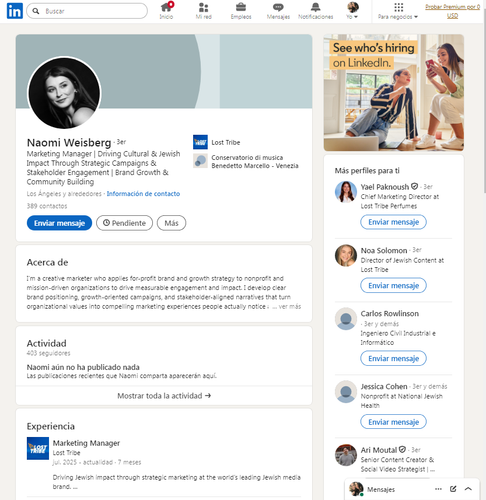This screenshot has width=486, height=500.
Task: Click compose new message icon
Action: [x=453, y=489]
